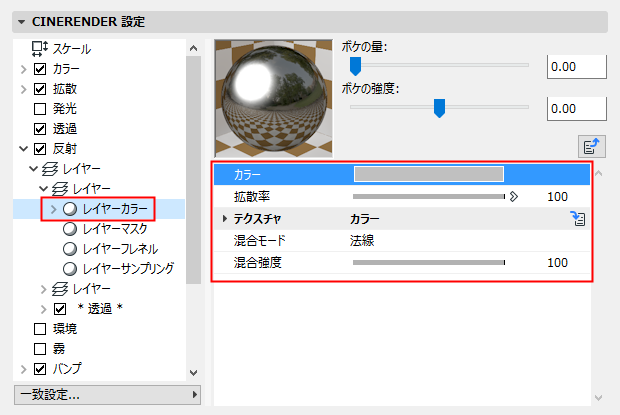
Task: Collapse the nested レイヤー node above レイヤーカラー
Action: (x=43, y=189)
